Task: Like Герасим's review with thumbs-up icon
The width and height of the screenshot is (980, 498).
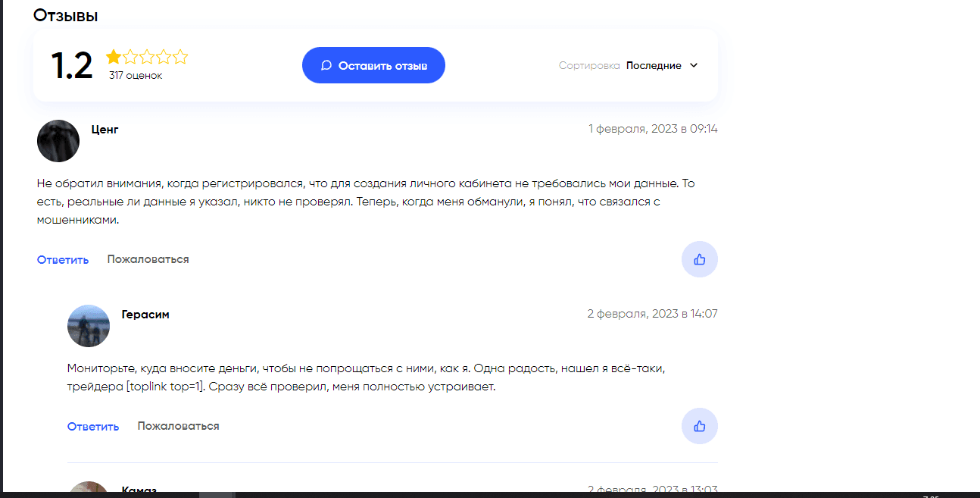Action: click(x=699, y=426)
